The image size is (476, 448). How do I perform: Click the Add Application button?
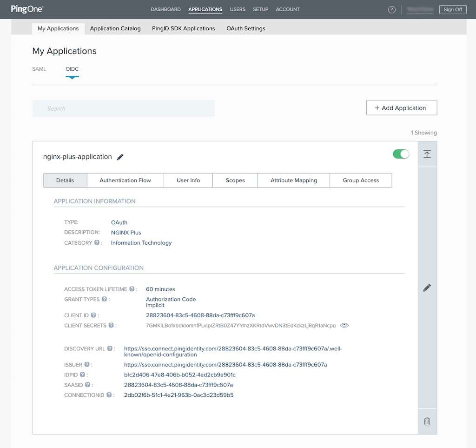(402, 108)
